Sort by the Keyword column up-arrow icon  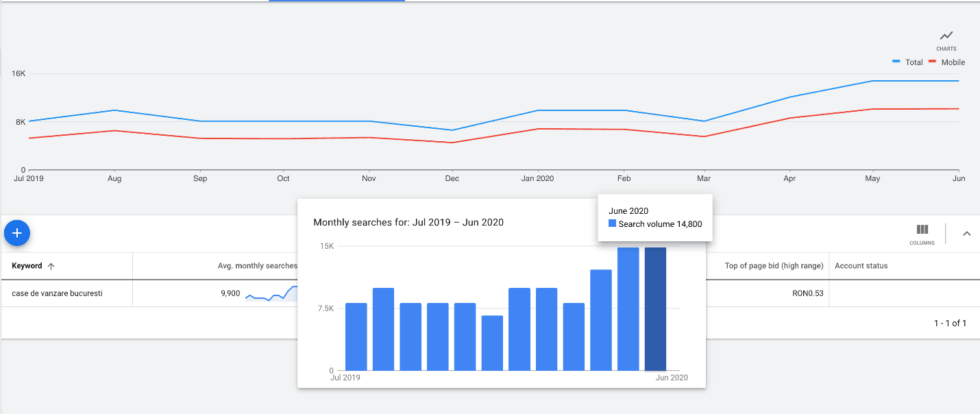click(51, 266)
